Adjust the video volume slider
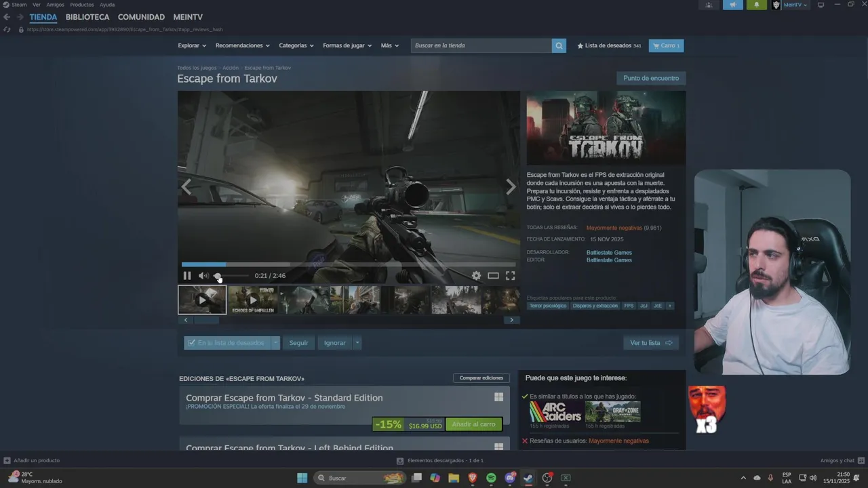The height and width of the screenshot is (488, 868). [231, 276]
